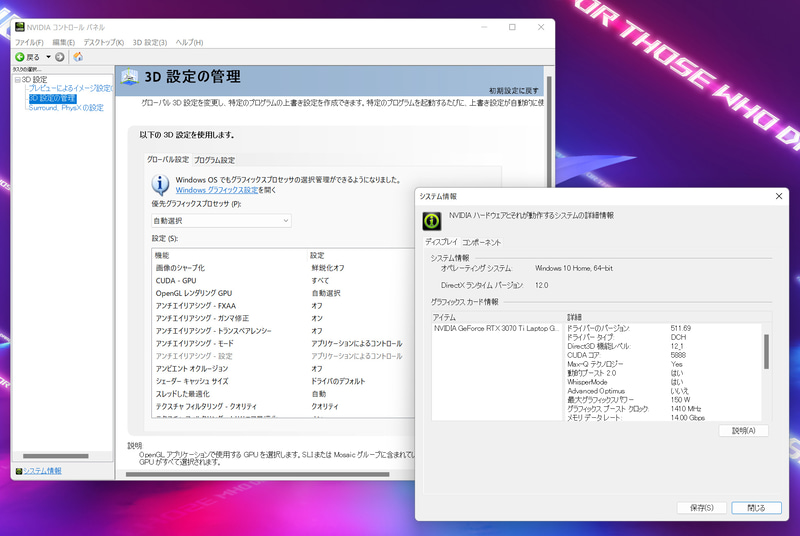
Task: Click the main panel horizontal scrollbar
Action: coord(258,474)
